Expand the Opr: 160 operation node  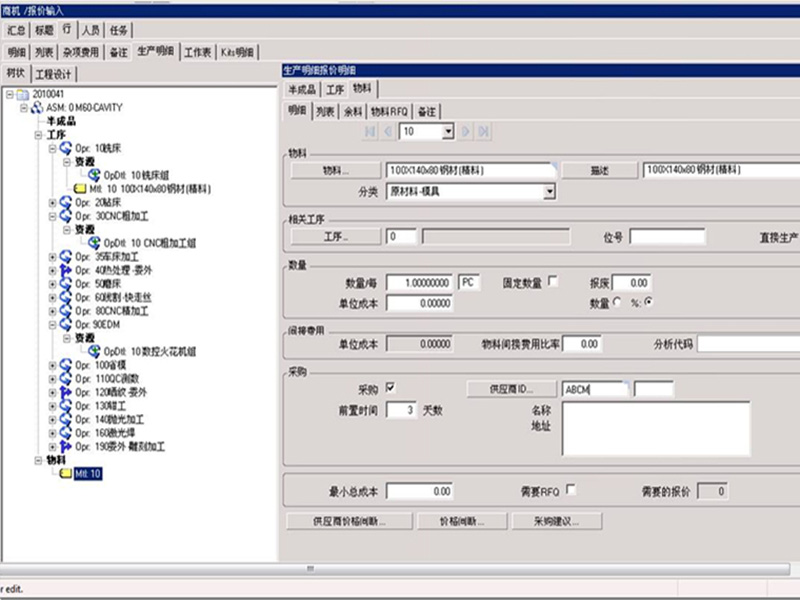click(53, 433)
